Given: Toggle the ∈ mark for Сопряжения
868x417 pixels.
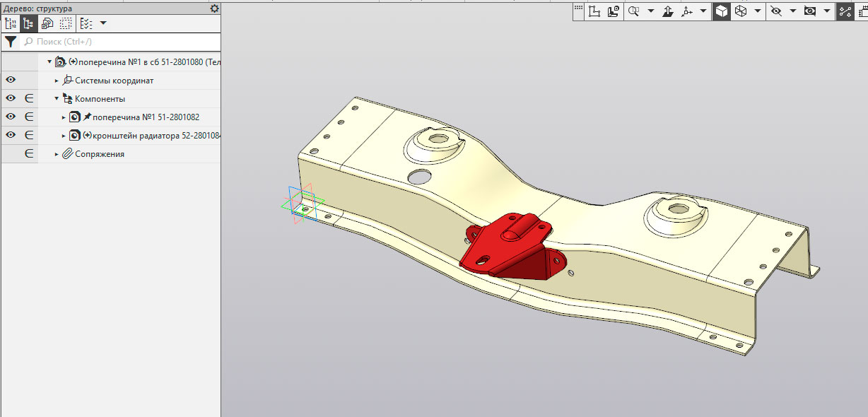Looking at the screenshot, I should click(x=29, y=153).
